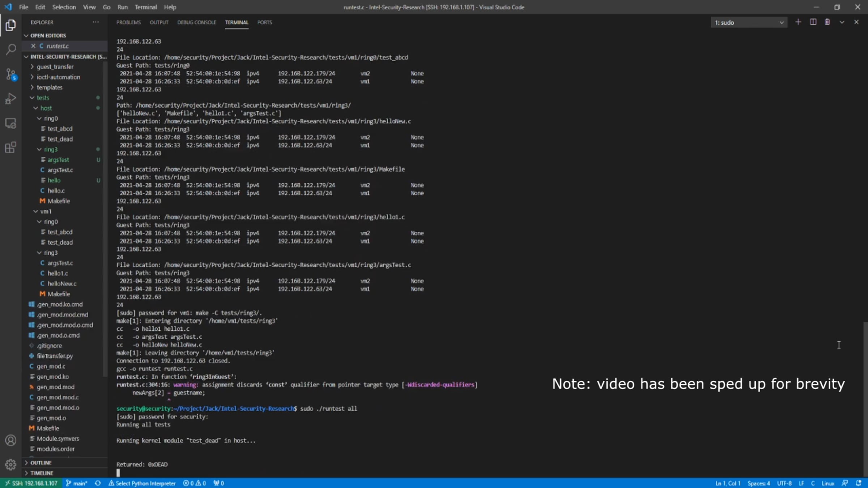Collapse the vm1 folder
This screenshot has width=868, height=488.
click(x=46, y=211)
